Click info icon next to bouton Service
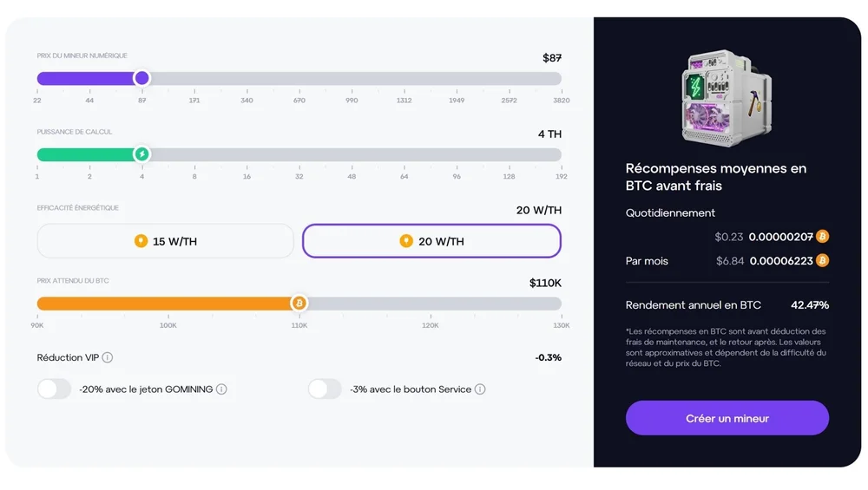The height and width of the screenshot is (490, 868). [x=480, y=389]
